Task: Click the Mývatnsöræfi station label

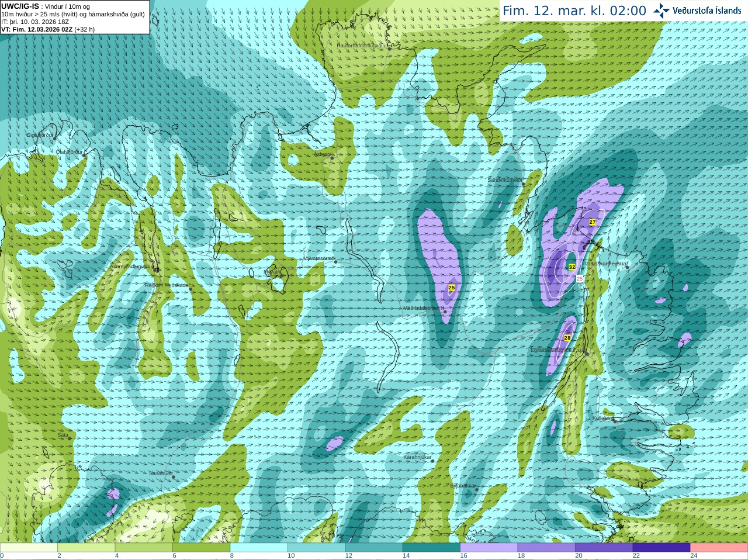Action: tap(318, 258)
